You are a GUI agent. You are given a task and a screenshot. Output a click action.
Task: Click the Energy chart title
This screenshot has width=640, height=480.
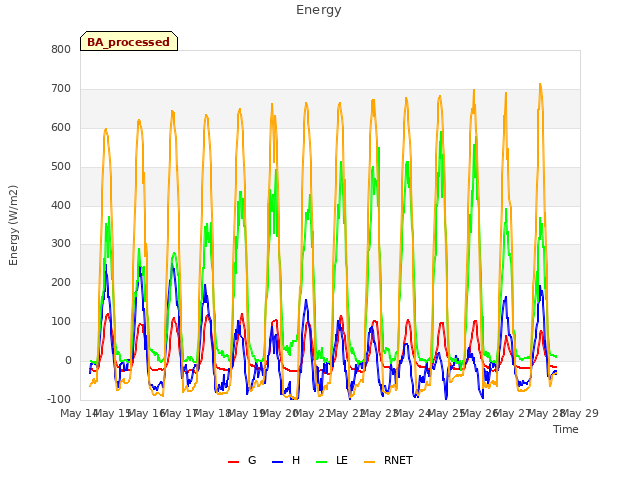point(319,10)
